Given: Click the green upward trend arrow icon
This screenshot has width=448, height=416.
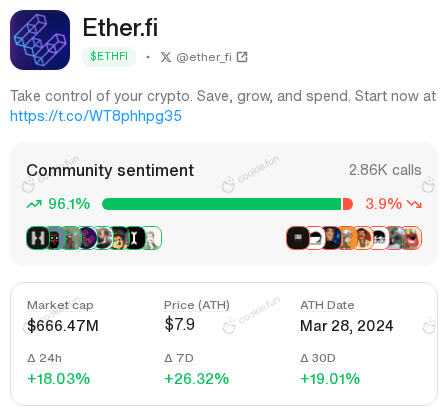Looking at the screenshot, I should 34,204.
